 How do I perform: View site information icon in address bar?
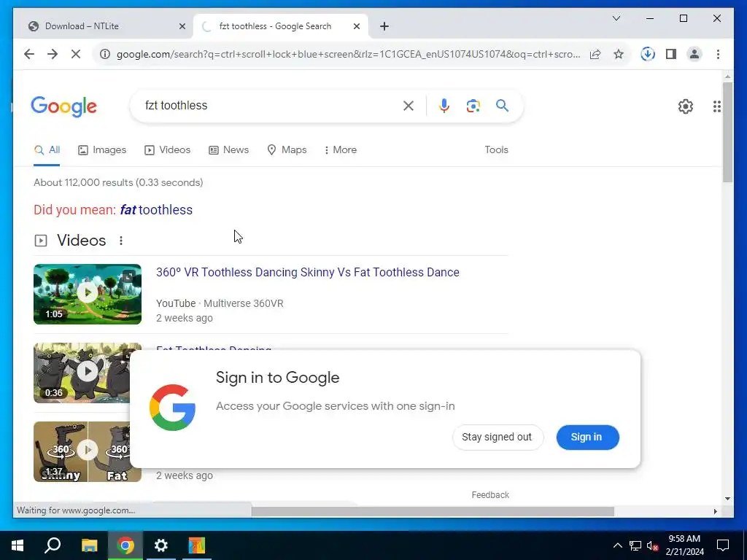tap(105, 54)
